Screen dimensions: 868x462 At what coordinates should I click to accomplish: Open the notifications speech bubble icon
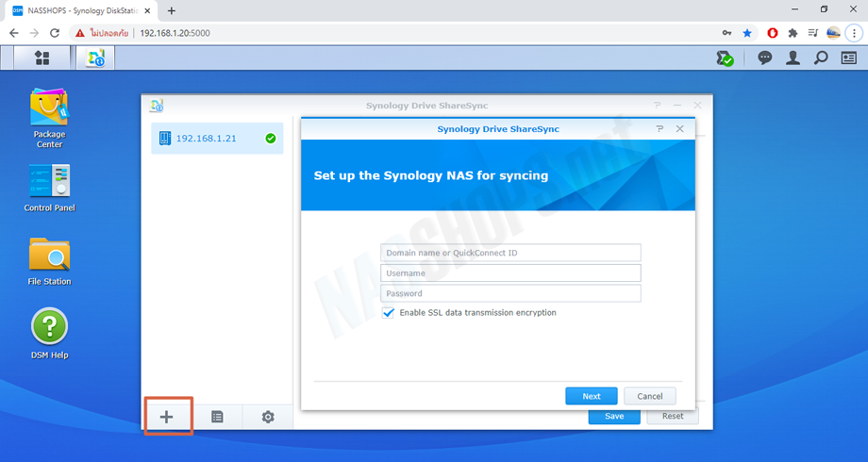coord(765,58)
